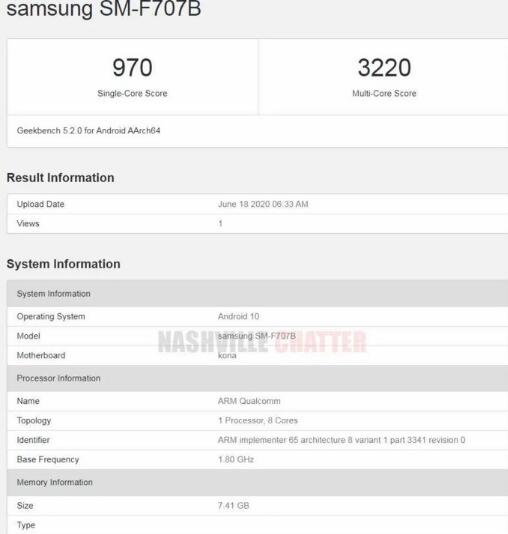This screenshot has height=534, width=508.
Task: Click the memory Size value 7.41 GB
Action: [x=234, y=505]
